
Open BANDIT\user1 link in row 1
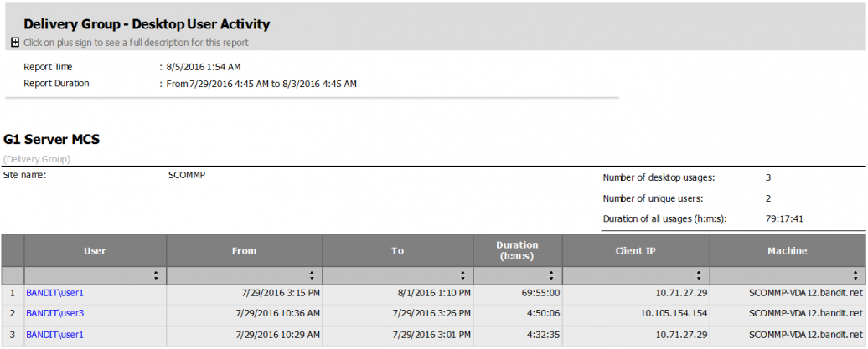(55, 293)
